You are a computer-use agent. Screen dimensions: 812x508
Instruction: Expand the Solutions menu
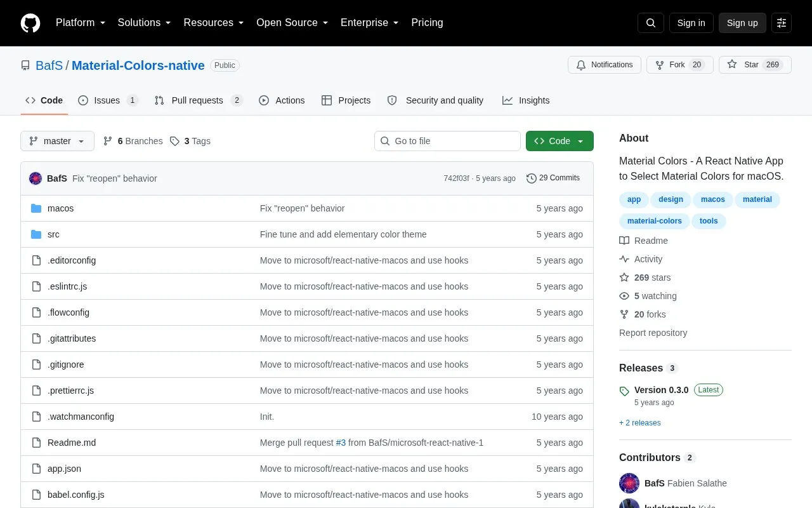point(145,23)
